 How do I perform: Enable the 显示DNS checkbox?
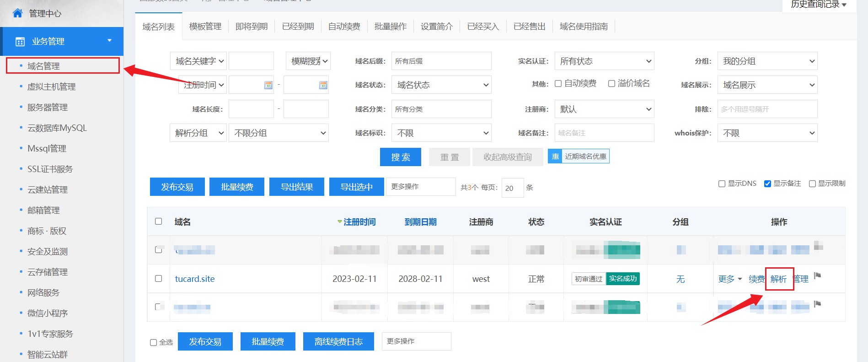pyautogui.click(x=722, y=184)
